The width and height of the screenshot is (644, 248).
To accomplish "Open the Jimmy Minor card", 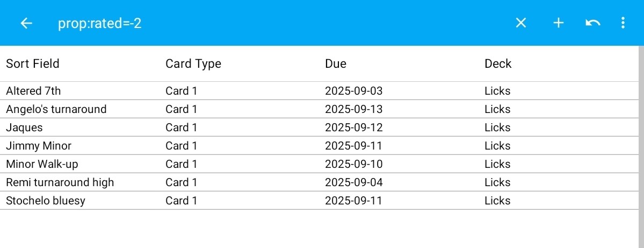I will pyautogui.click(x=39, y=146).
